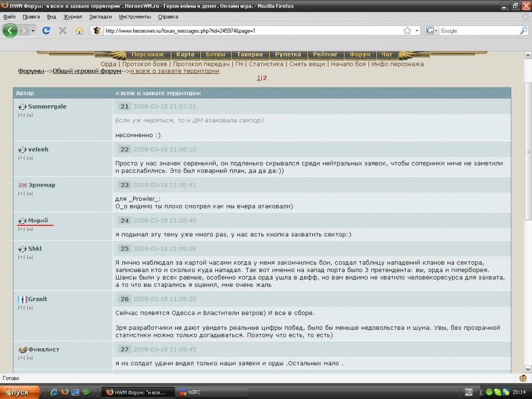Open the Internet Explorer quick launch icon
This screenshot has width=532, height=399.
pyautogui.click(x=54, y=391)
